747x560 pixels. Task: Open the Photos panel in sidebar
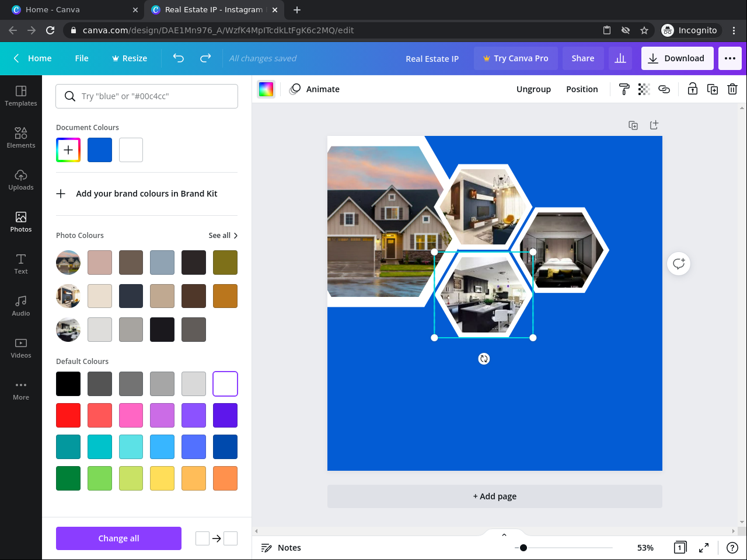[x=21, y=222]
